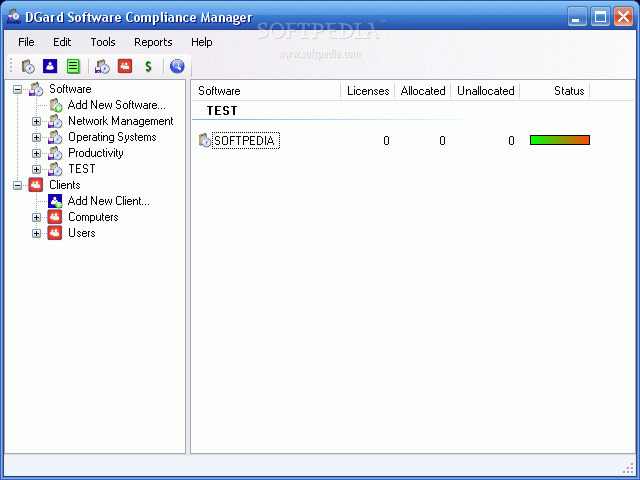This screenshot has height=480, width=640.
Task: Select the Clients root tree label
Action: 64,185
